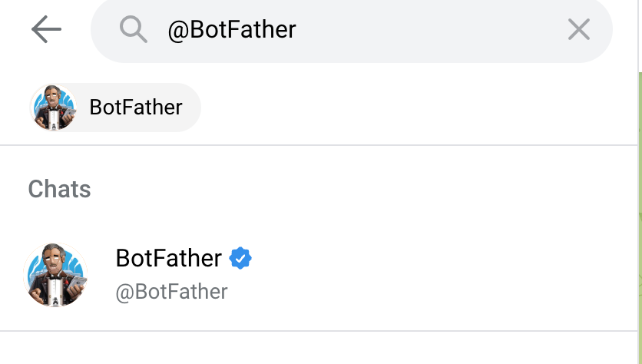Screen dimensions: 642x364
Task: Click the BotFather avatar in the chip
Action: pyautogui.click(x=54, y=108)
